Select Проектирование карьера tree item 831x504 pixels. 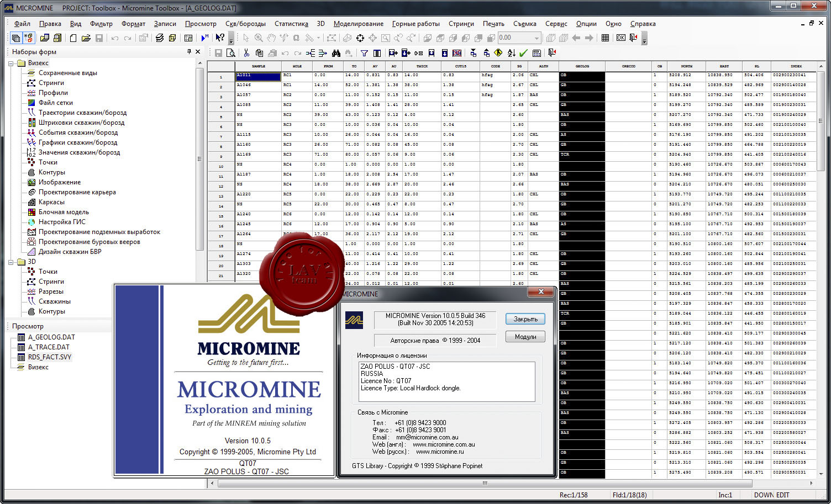(77, 192)
